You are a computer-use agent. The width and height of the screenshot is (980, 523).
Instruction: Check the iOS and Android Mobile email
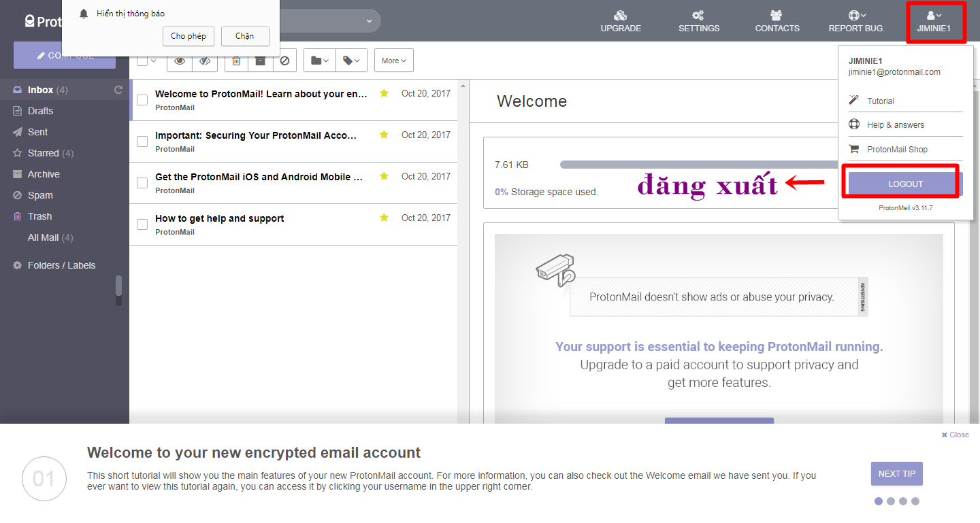[142, 183]
